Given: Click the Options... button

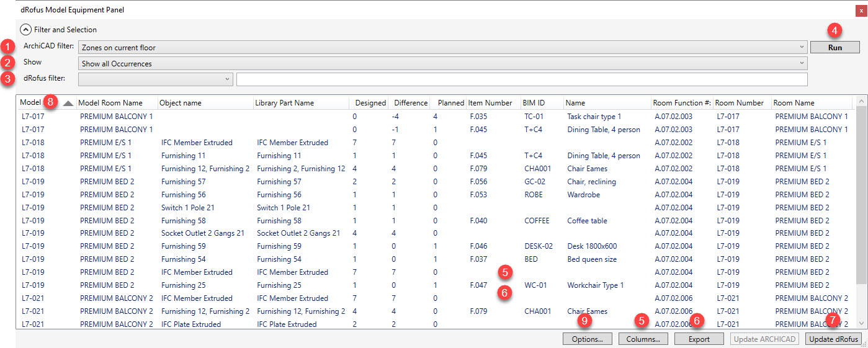Looking at the screenshot, I should click(587, 339).
